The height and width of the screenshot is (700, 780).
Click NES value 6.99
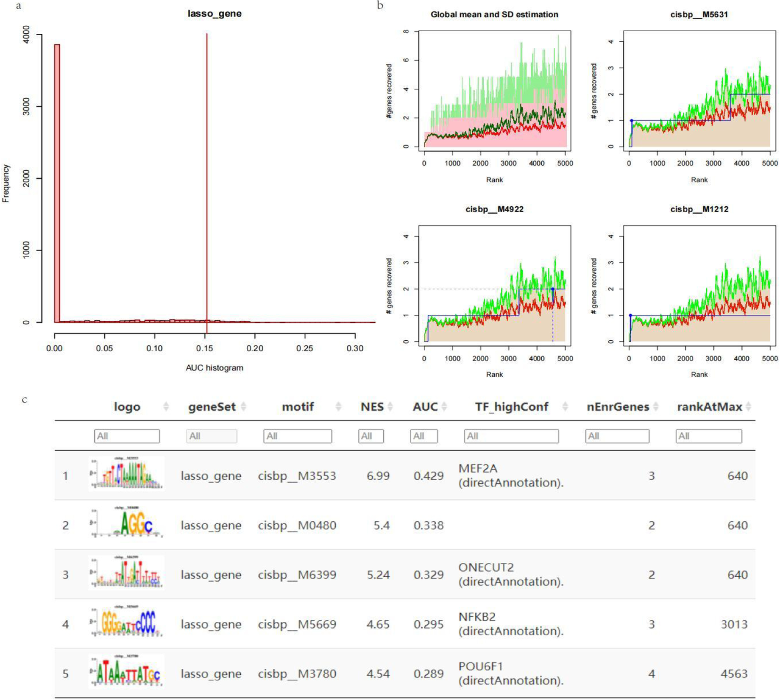pyautogui.click(x=378, y=476)
